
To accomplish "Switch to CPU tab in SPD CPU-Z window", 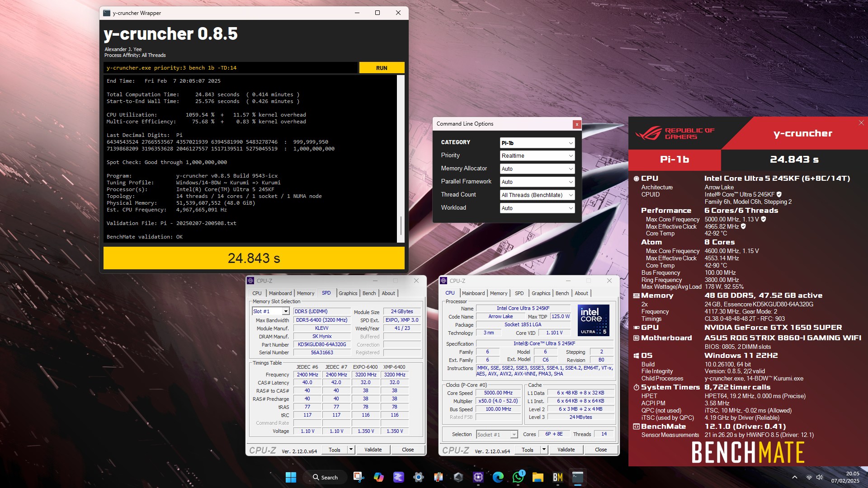I will coord(257,293).
